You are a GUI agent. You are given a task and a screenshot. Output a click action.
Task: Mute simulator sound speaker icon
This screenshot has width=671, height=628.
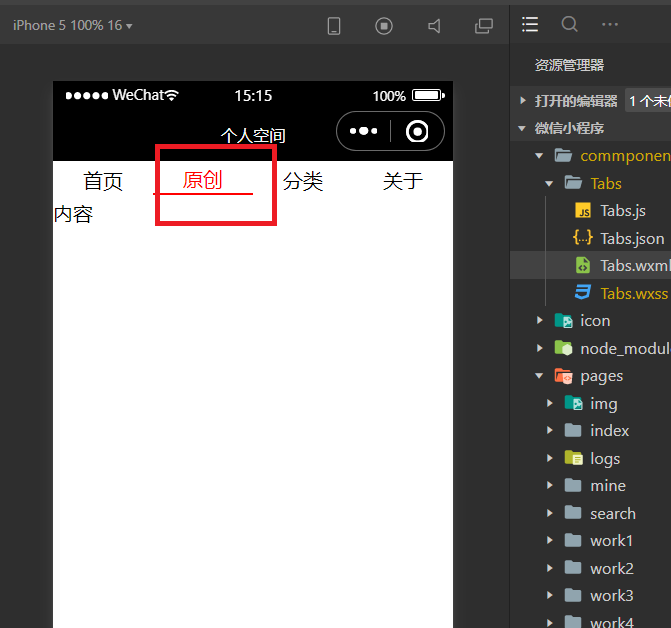(434, 26)
